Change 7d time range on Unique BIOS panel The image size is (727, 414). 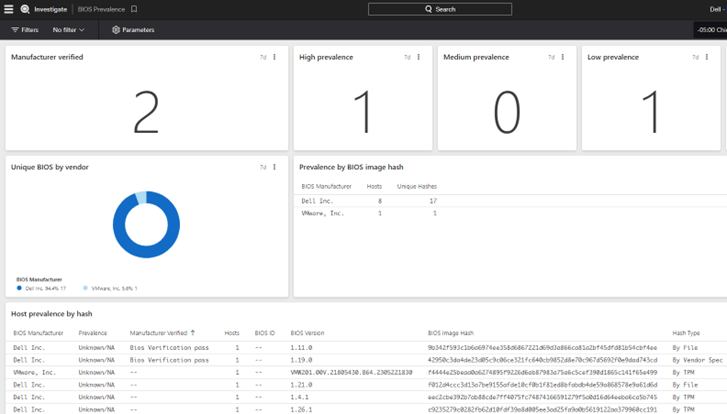click(x=263, y=167)
